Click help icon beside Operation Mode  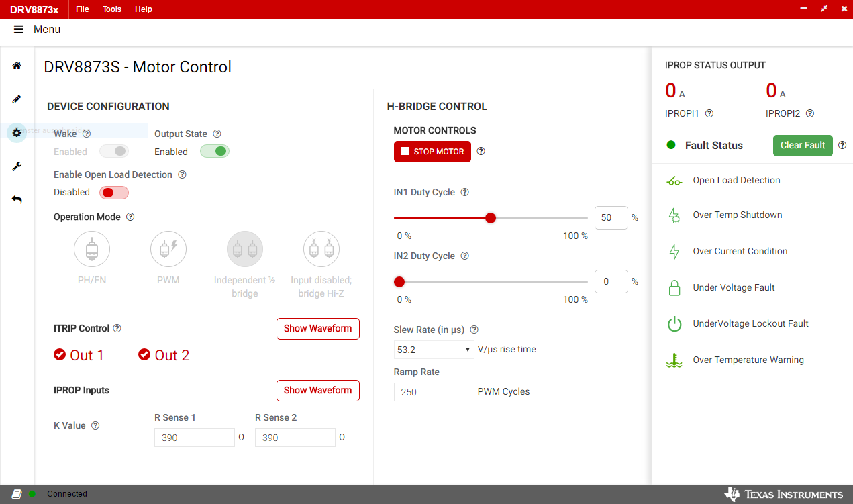click(x=130, y=217)
